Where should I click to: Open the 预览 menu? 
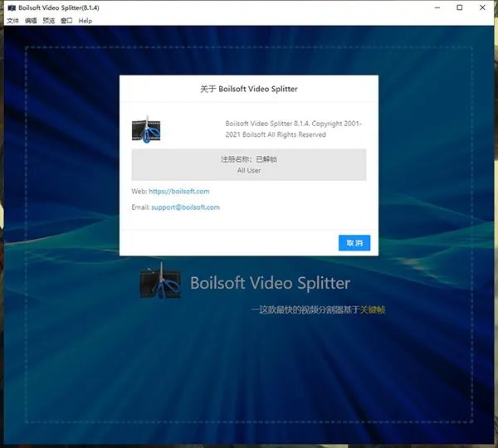point(49,21)
